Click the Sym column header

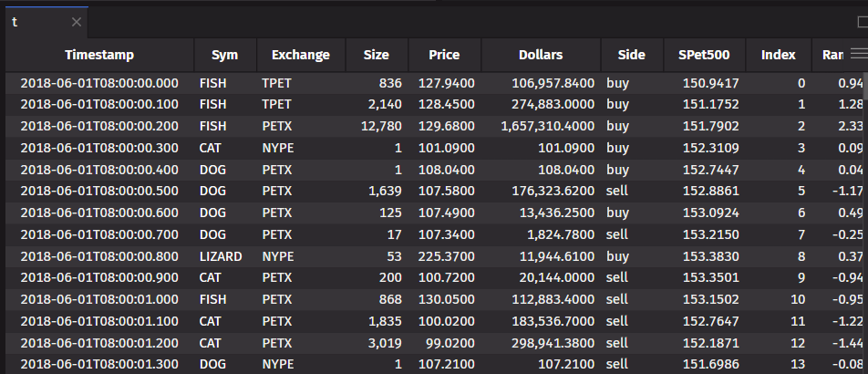coord(224,55)
